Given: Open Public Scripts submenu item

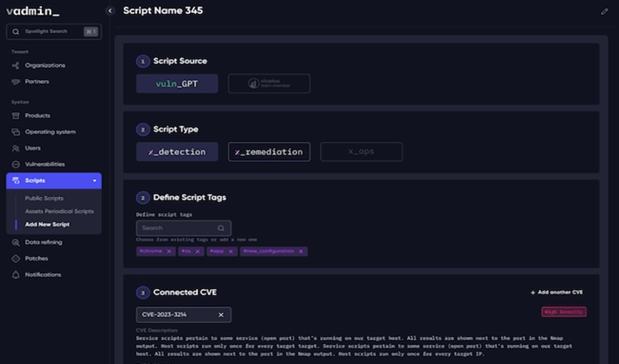Looking at the screenshot, I should click(44, 198).
